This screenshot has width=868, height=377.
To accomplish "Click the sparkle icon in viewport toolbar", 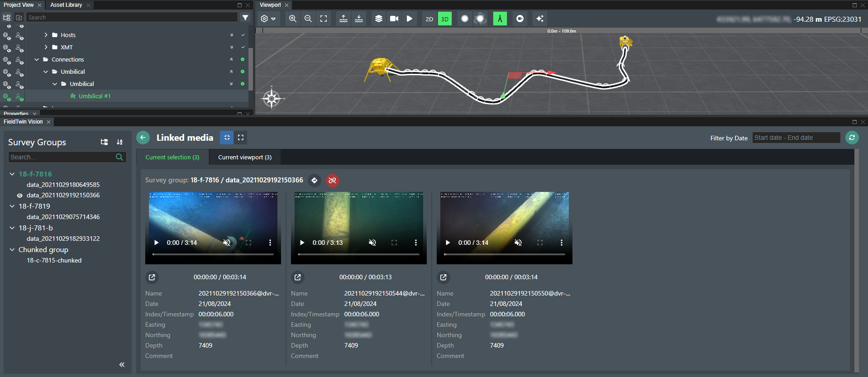I will pyautogui.click(x=540, y=19).
